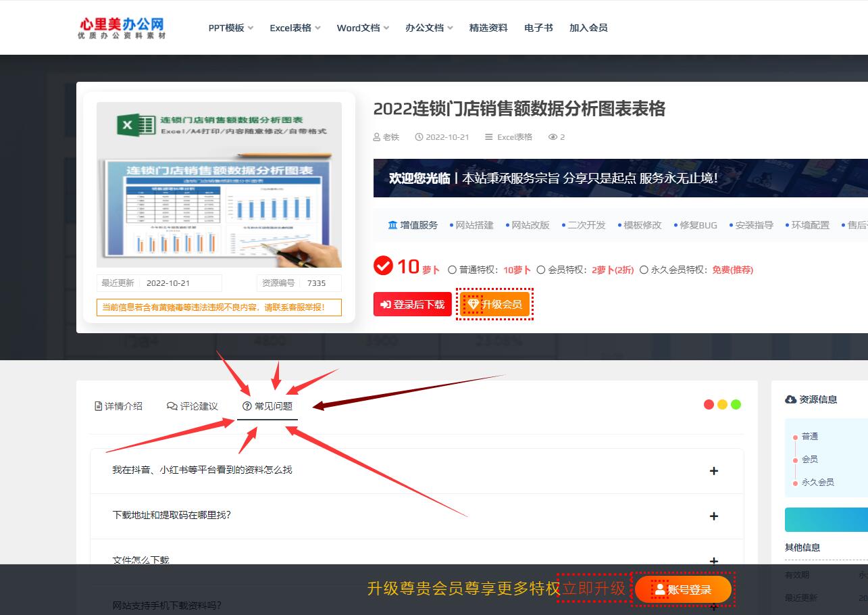Select the 会员特权 radio option

[540, 270]
